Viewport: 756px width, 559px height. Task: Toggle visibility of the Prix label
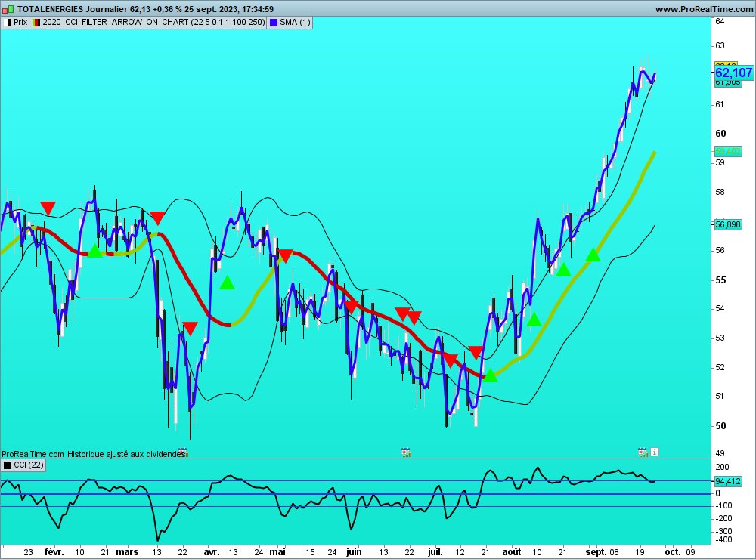19,23
